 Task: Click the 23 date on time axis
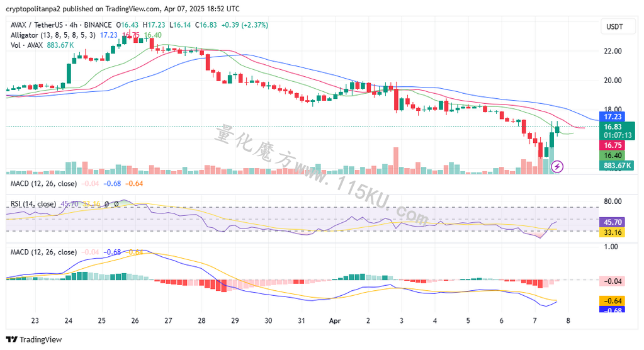pyautogui.click(x=35, y=321)
